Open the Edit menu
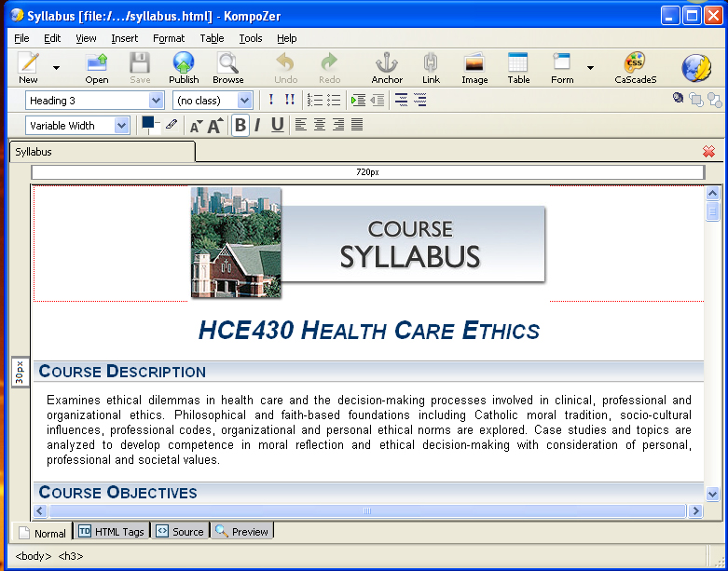The width and height of the screenshot is (728, 571). 52,38
